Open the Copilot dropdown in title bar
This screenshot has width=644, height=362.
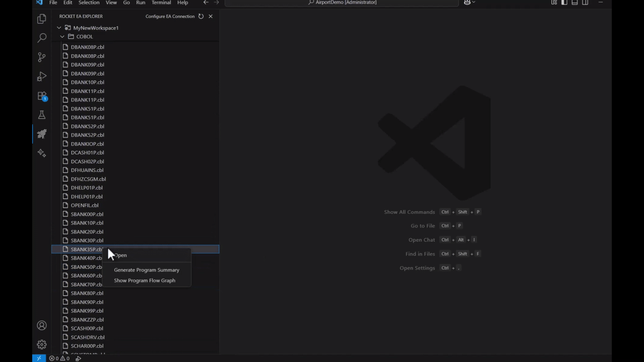(x=469, y=3)
